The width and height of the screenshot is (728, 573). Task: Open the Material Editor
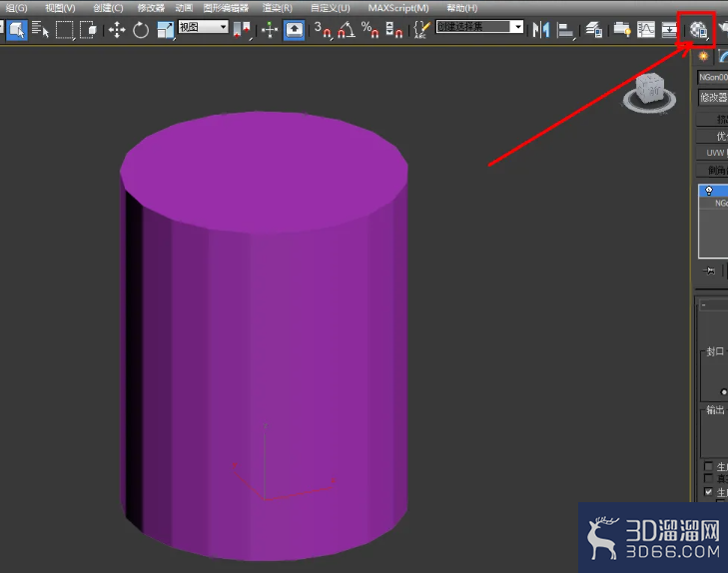698,31
